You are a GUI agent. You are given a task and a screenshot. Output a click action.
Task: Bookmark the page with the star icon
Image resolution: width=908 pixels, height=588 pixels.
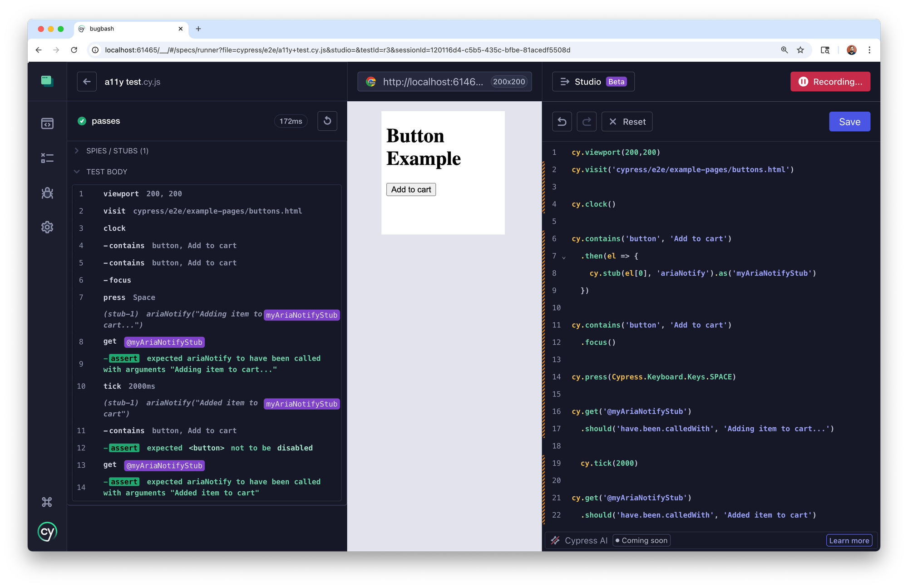pyautogui.click(x=800, y=50)
